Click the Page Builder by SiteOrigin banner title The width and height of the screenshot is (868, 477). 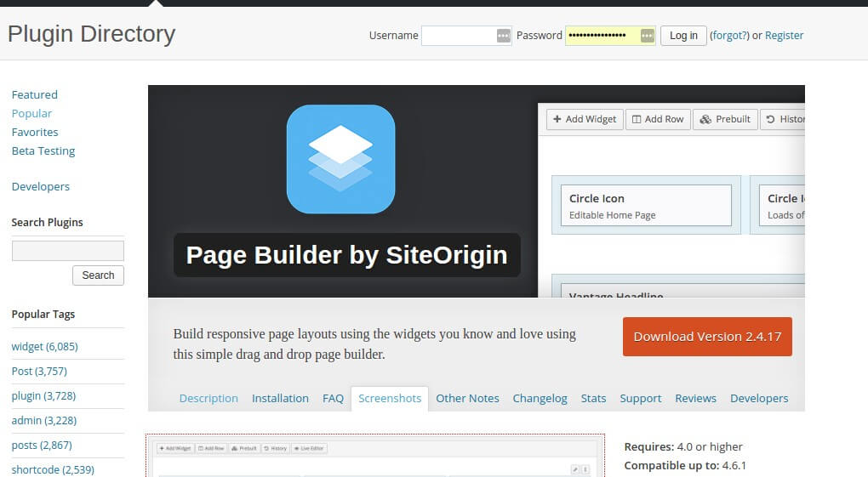(x=346, y=255)
